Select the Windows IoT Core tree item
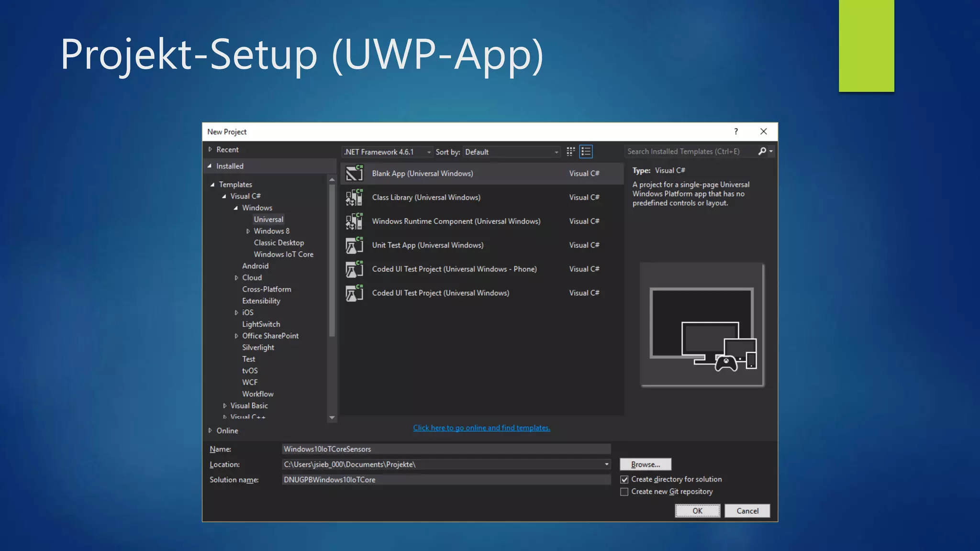 (x=283, y=254)
